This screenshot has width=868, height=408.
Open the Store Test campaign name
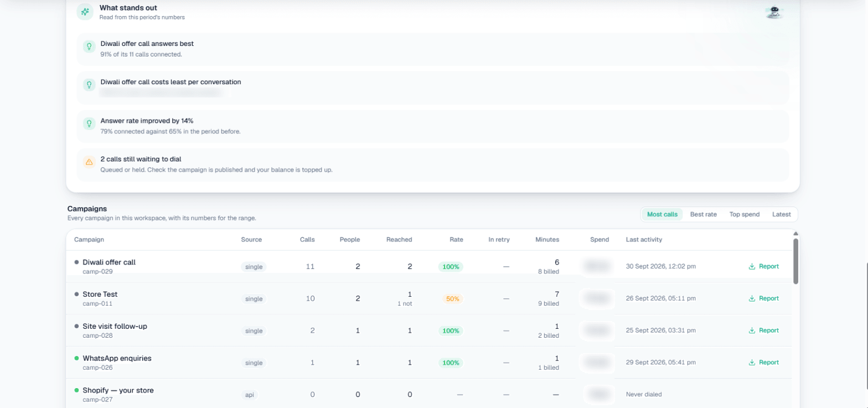[x=100, y=294]
